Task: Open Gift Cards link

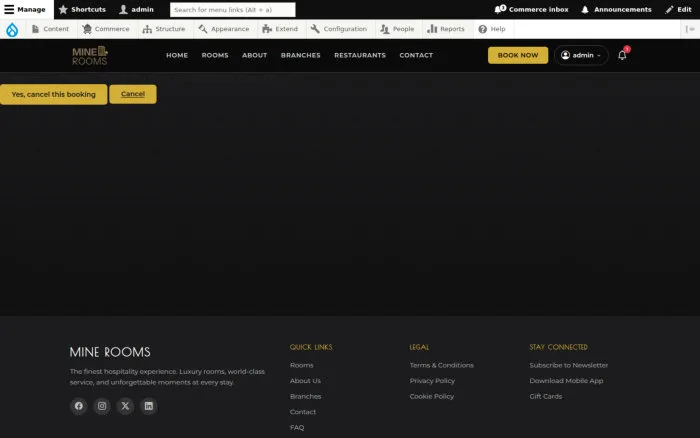Action: point(546,396)
